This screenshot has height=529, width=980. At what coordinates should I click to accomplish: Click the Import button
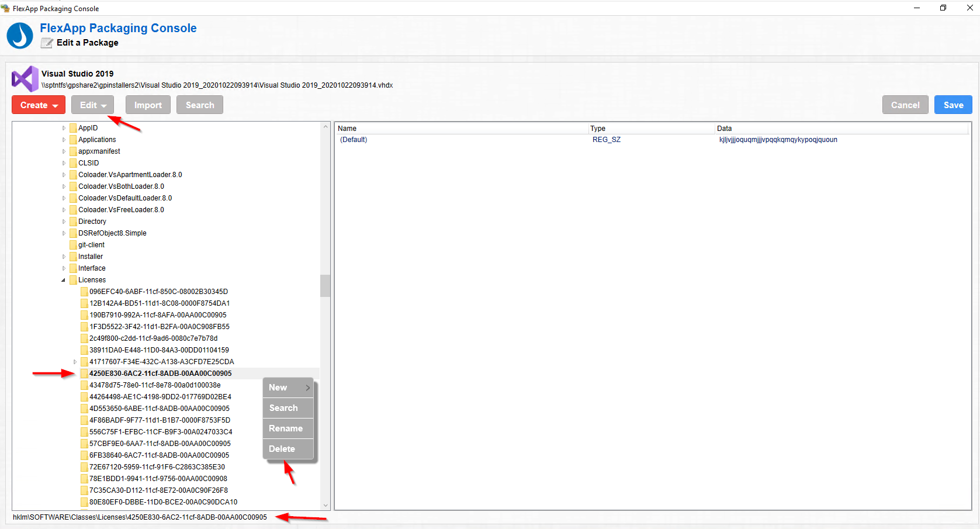click(148, 105)
